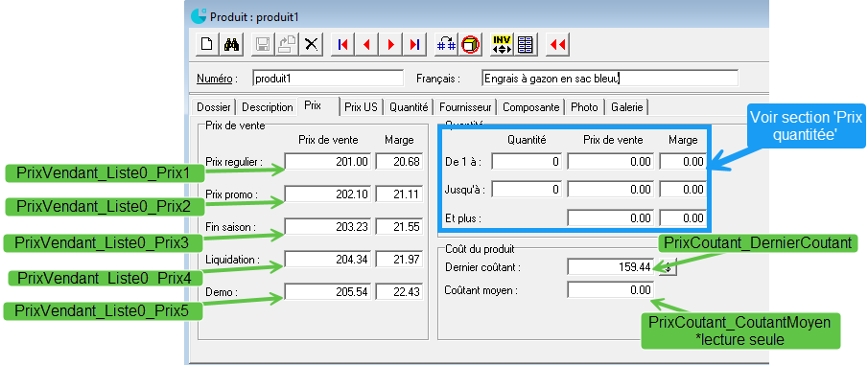Click the Coût du produit group title
868x365 pixels.
[480, 249]
